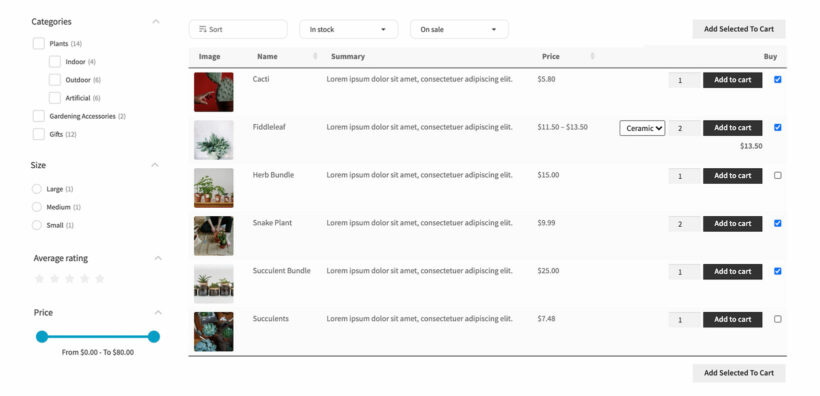Screen dimensions: 820x396
Task: Tick the Gifts category checkbox
Action: point(39,134)
